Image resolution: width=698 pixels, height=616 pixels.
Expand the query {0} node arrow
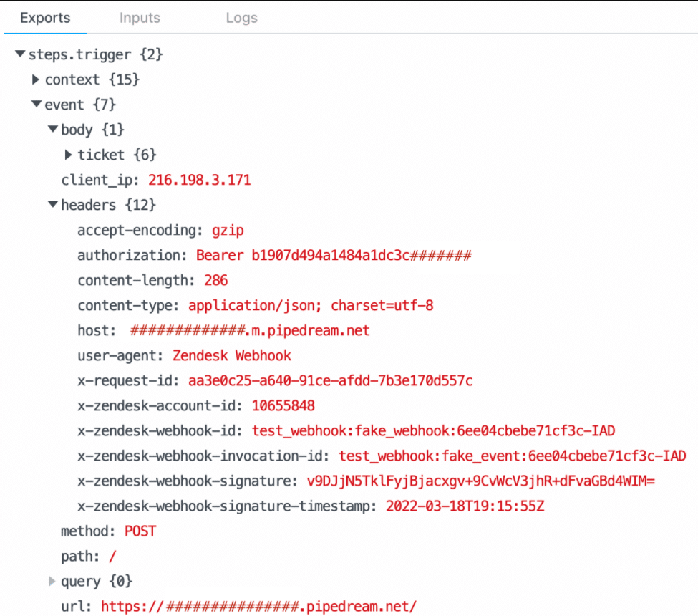[x=52, y=581]
